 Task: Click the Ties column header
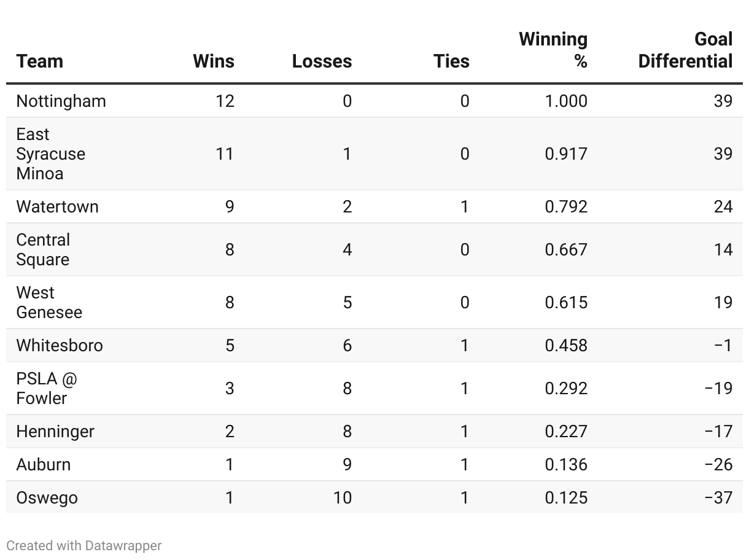[451, 61]
